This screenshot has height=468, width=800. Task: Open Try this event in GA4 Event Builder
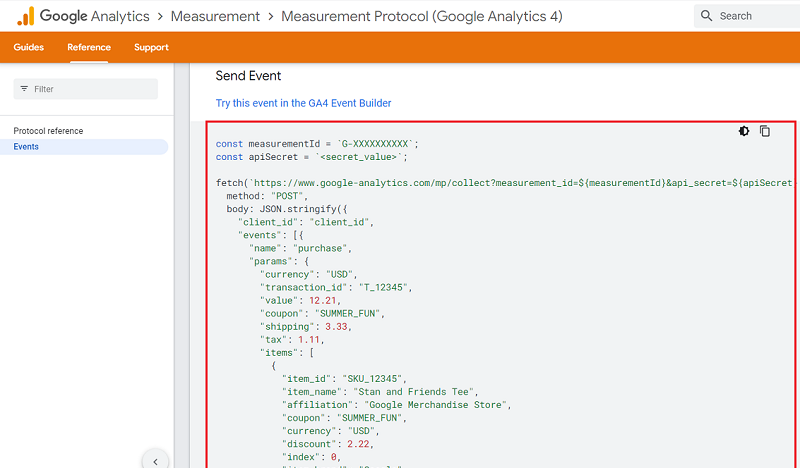coord(303,103)
